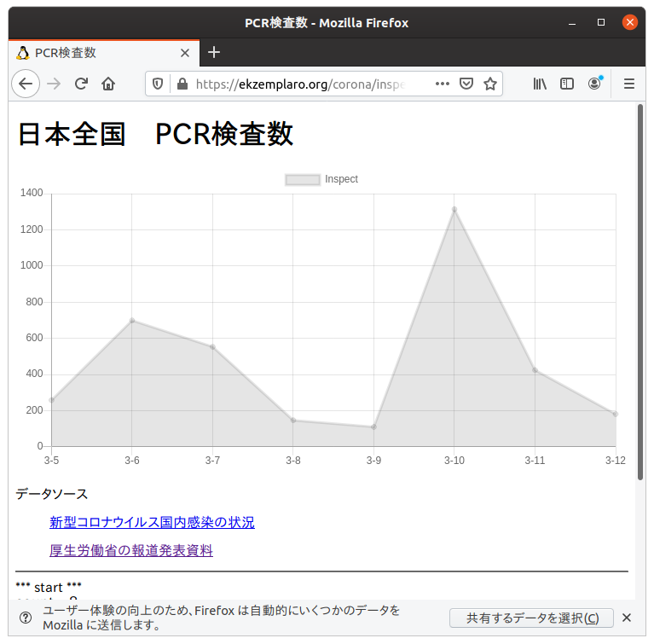Viewport: 654px width, 644px height.
Task: Dismiss the data sharing notification bar
Action: [627, 618]
